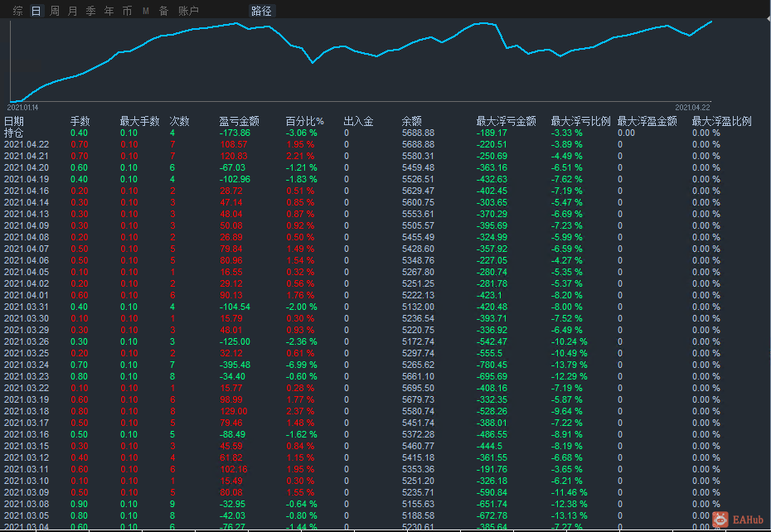The image size is (771, 532).
Task: Switch to the 账户 account tab
Action: 188,11
